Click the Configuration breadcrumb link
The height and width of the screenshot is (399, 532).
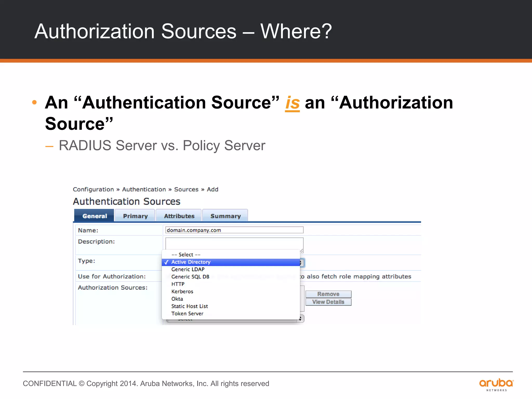tap(93, 189)
